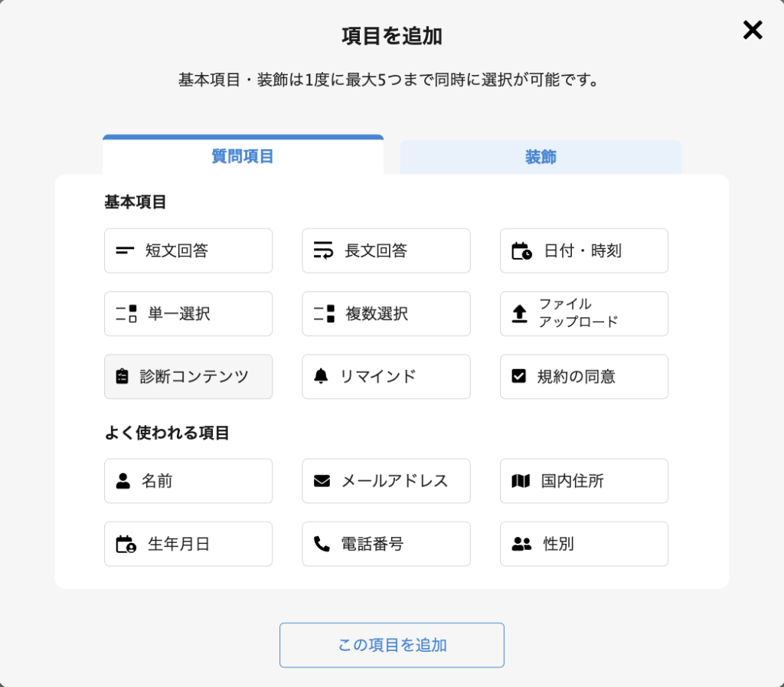Click the multiple choice (複数選択) icon
Viewport: 784px width, 687px height.
(325, 313)
